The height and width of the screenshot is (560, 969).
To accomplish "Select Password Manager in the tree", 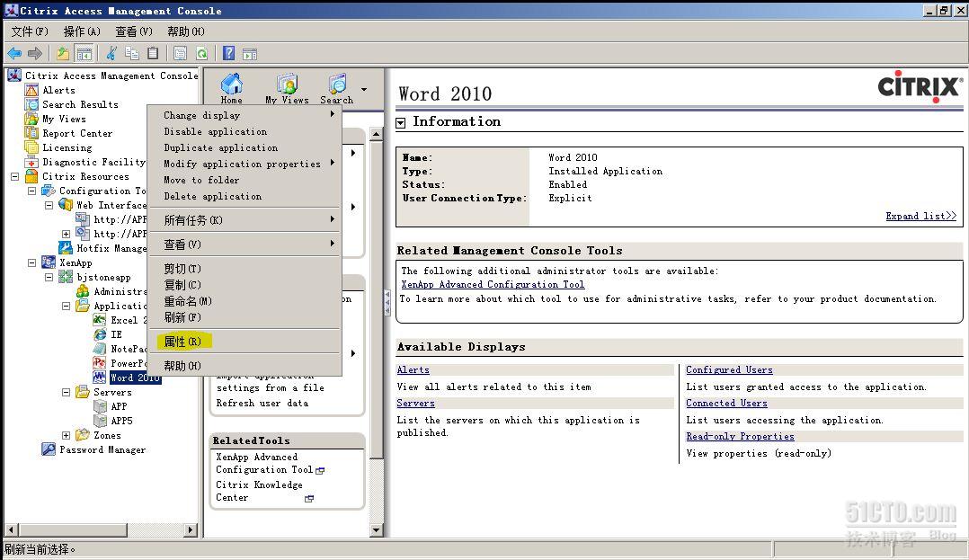I will pos(102,450).
